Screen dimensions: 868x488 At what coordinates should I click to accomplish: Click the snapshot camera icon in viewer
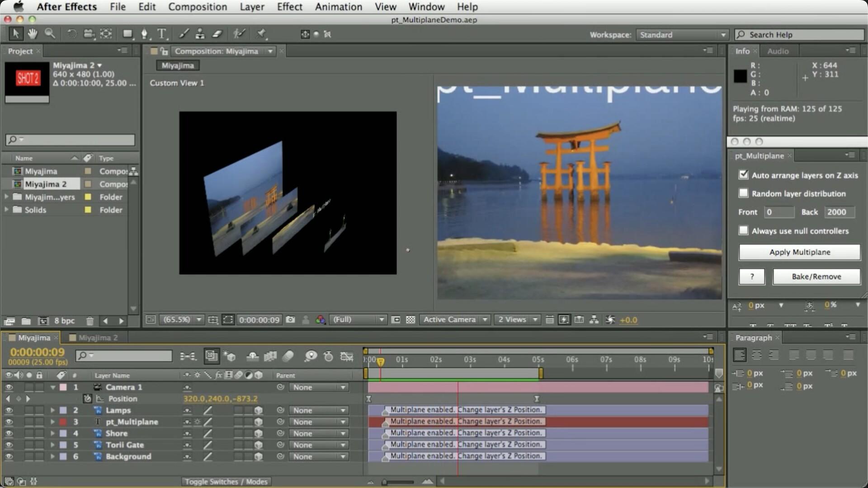291,319
